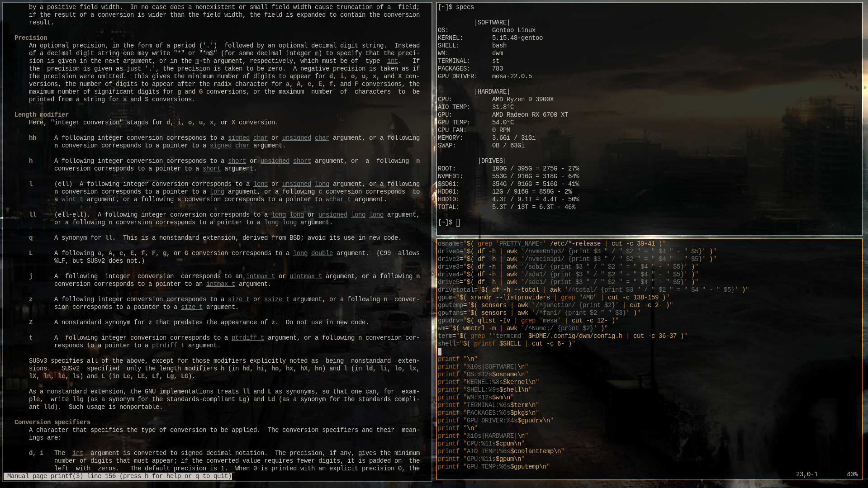Click the 'hh' length modifier entry
This screenshot has height=488, width=868.
(33, 138)
